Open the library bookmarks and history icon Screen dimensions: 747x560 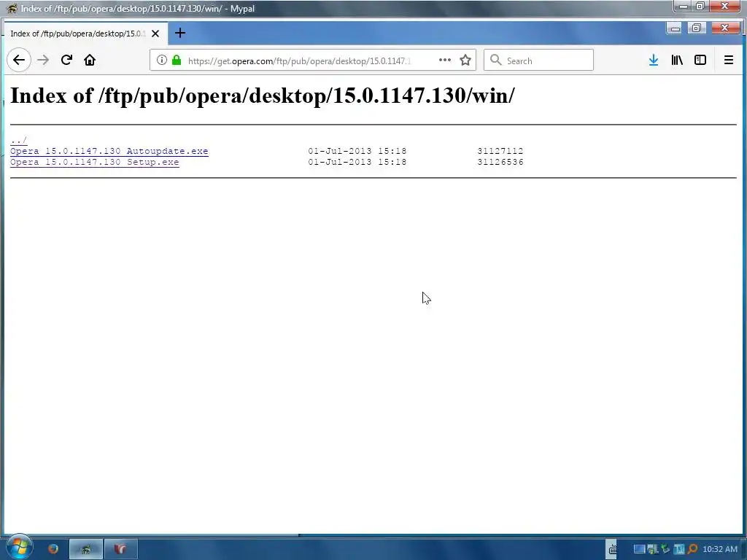[x=677, y=60]
